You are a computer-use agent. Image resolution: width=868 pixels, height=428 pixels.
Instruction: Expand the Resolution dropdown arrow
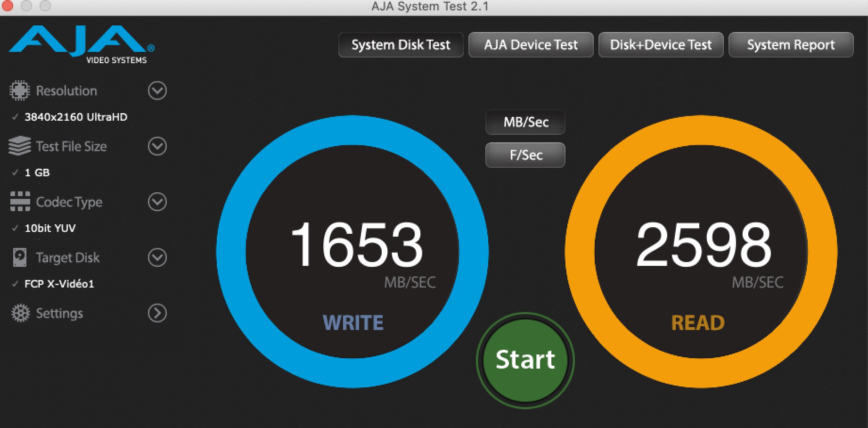point(157,91)
